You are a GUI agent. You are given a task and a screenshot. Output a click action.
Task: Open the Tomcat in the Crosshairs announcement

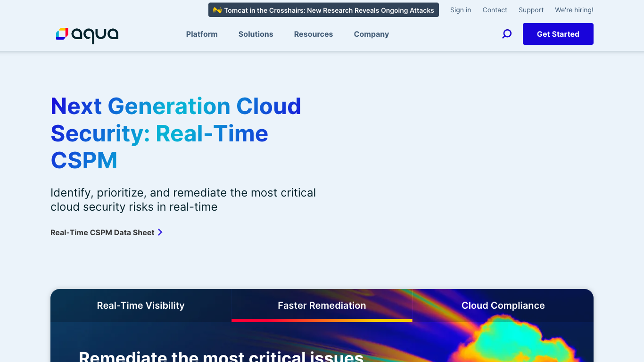[323, 10]
